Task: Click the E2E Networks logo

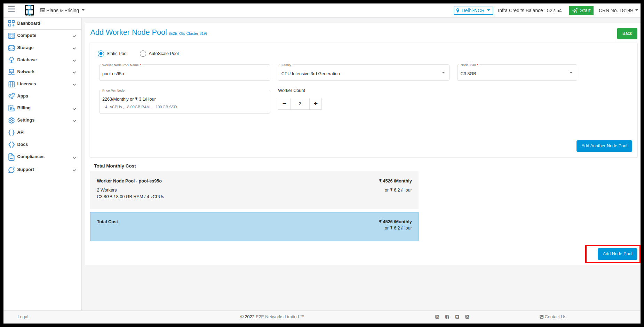Action: (x=30, y=10)
